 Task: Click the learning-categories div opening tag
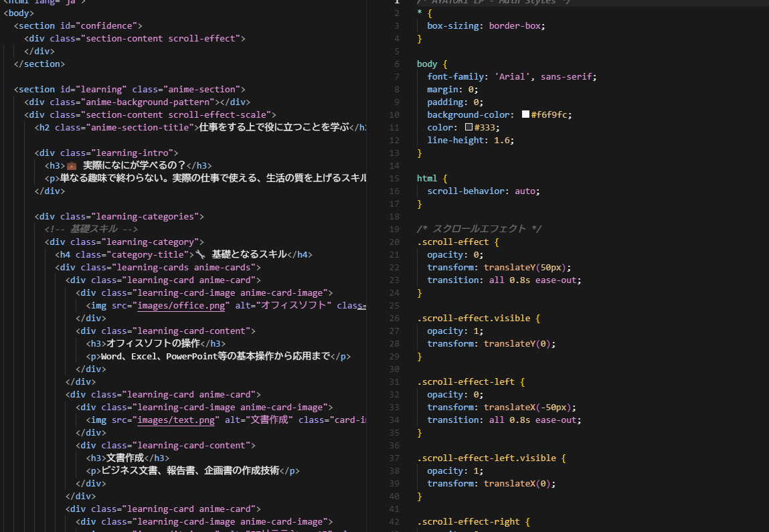(119, 217)
